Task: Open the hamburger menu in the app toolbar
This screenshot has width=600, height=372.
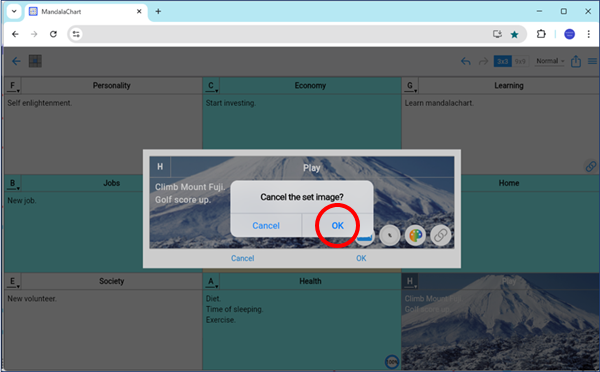Action: coord(592,61)
